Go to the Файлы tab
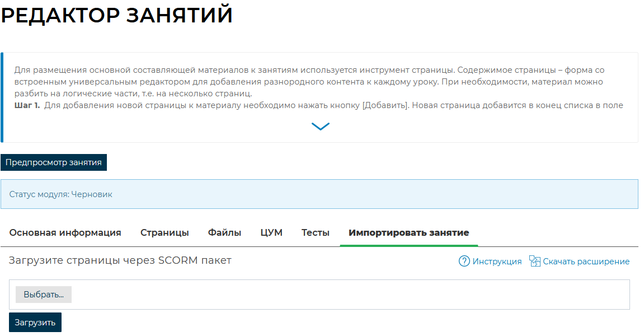Image resolution: width=644 pixels, height=336 pixels. [224, 232]
